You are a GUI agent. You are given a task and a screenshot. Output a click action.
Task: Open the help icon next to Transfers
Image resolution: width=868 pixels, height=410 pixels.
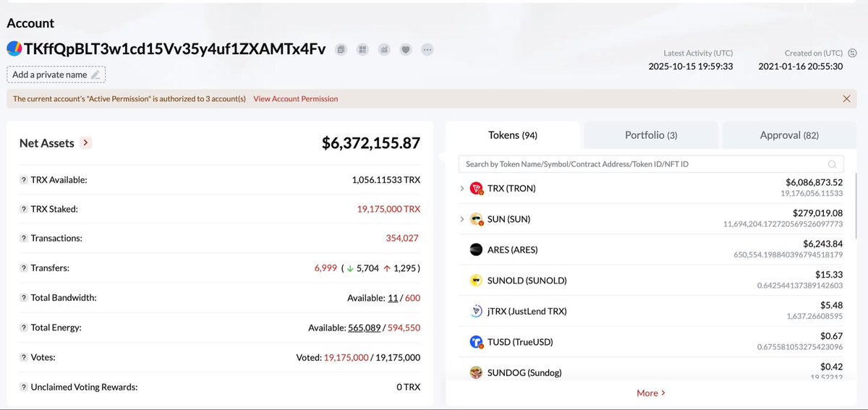[x=23, y=268]
